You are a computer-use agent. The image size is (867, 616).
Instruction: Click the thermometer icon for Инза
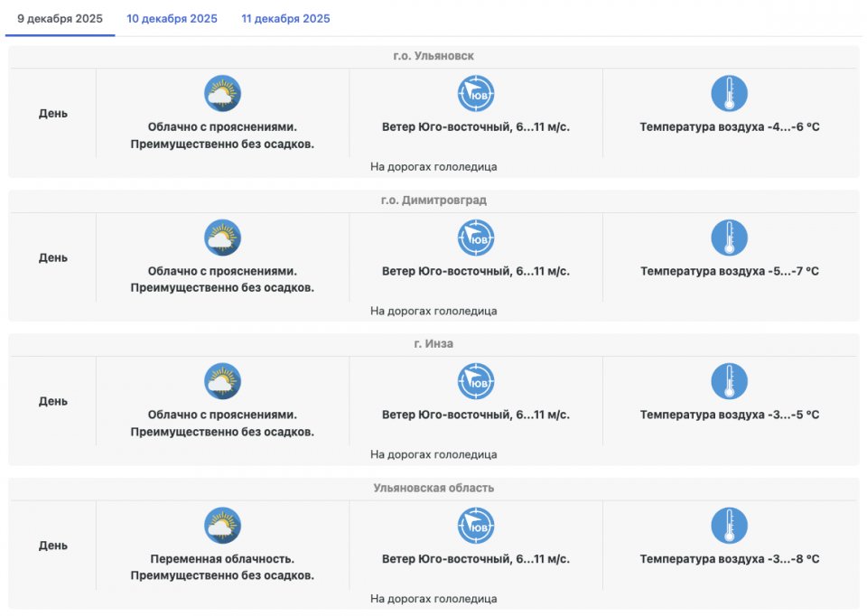click(x=729, y=381)
